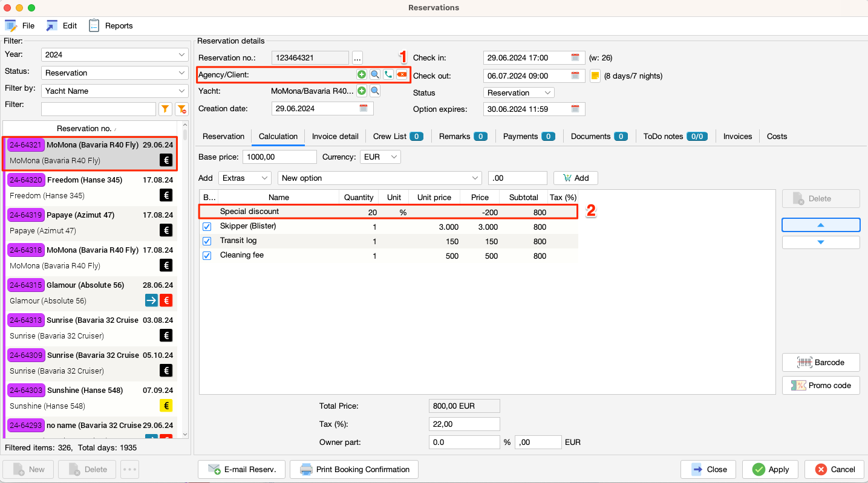Open calendar picker for Check in
The height and width of the screenshot is (483, 868).
[x=575, y=58]
